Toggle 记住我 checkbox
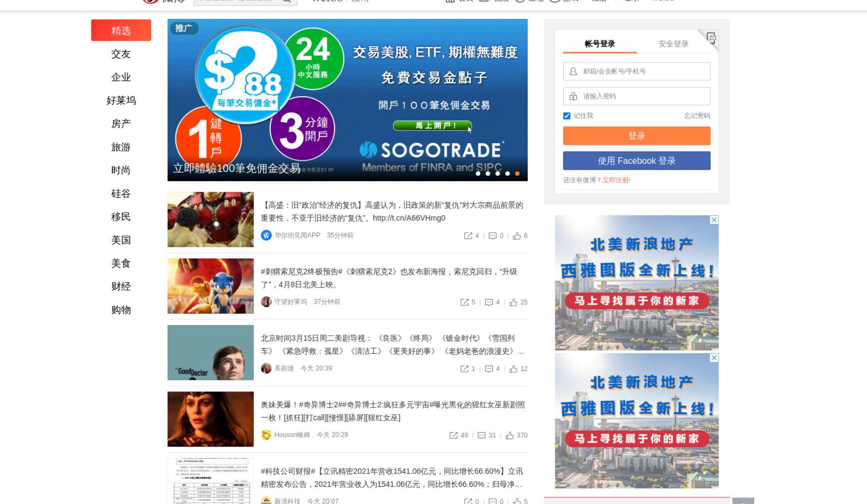 pos(566,116)
